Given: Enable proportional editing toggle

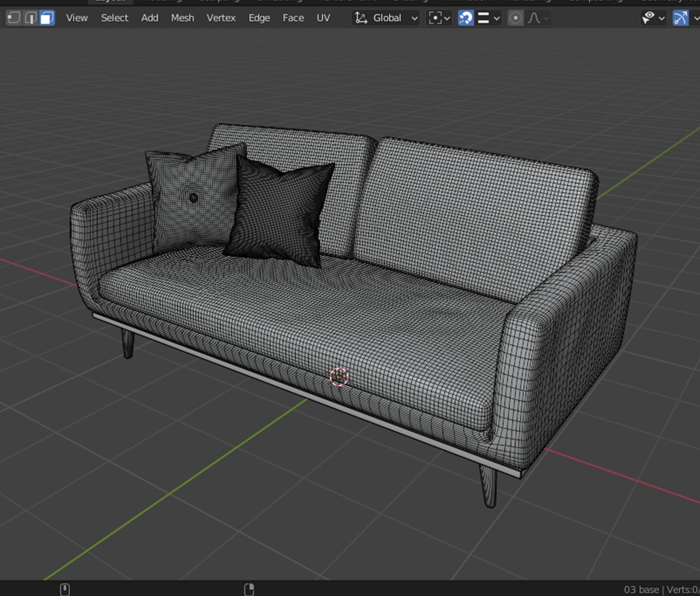Looking at the screenshot, I should pos(515,18).
